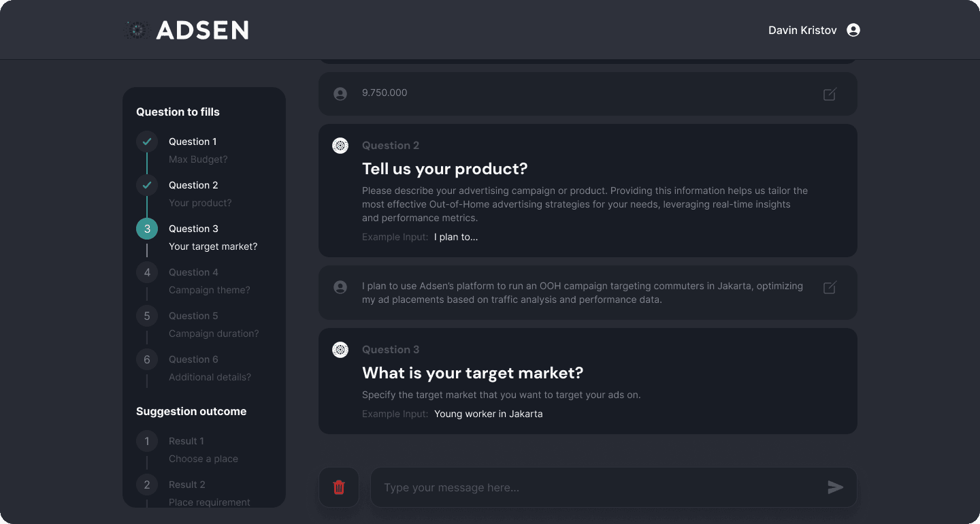Click bot avatar next to Question 2
This screenshot has width=980, height=524.
(340, 146)
